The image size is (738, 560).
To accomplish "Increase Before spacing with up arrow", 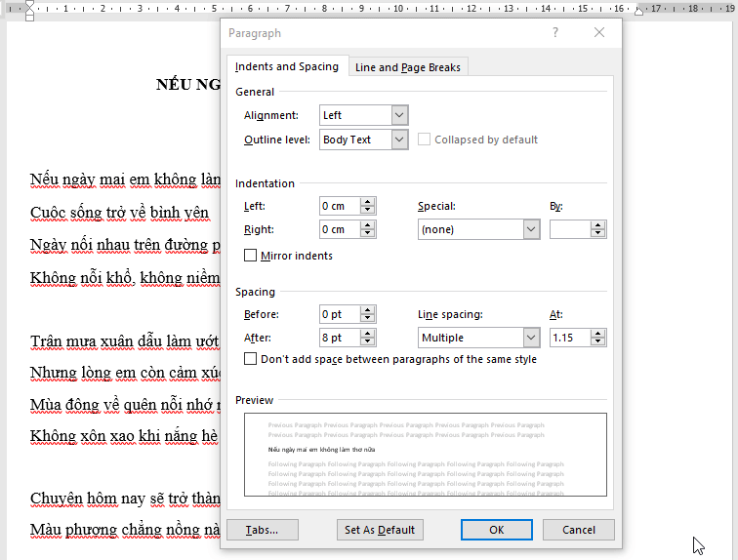I will tap(368, 310).
